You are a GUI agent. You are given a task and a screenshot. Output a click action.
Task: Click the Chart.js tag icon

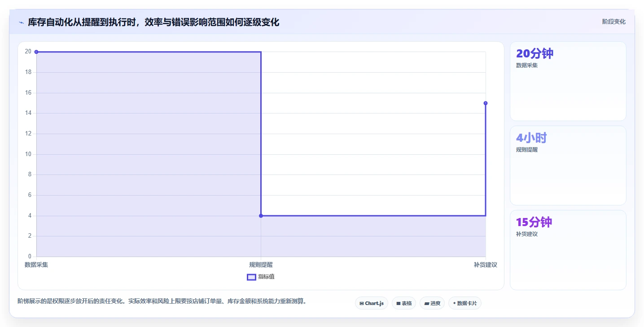pos(362,304)
